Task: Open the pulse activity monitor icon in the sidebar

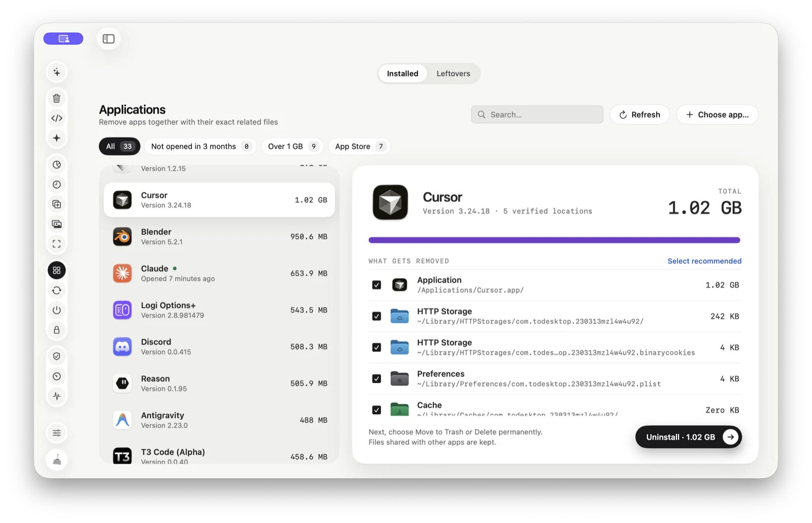Action: [57, 396]
